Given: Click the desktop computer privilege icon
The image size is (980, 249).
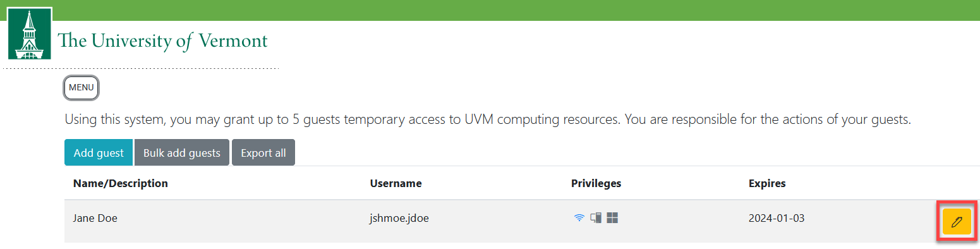Looking at the screenshot, I should (x=595, y=218).
